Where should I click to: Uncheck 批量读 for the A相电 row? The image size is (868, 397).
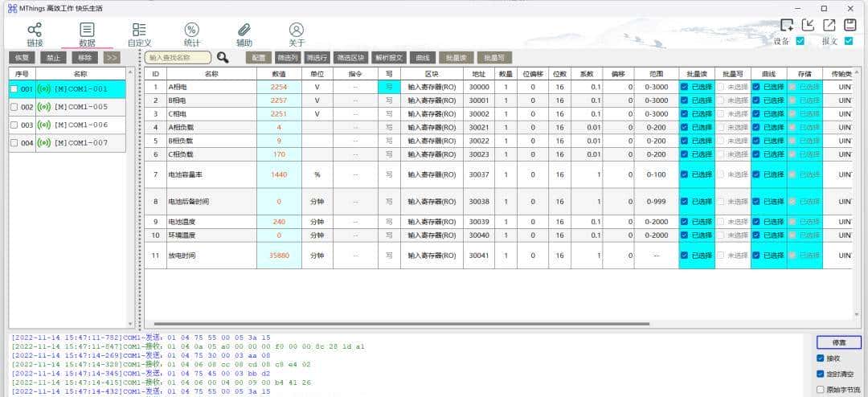[x=684, y=87]
